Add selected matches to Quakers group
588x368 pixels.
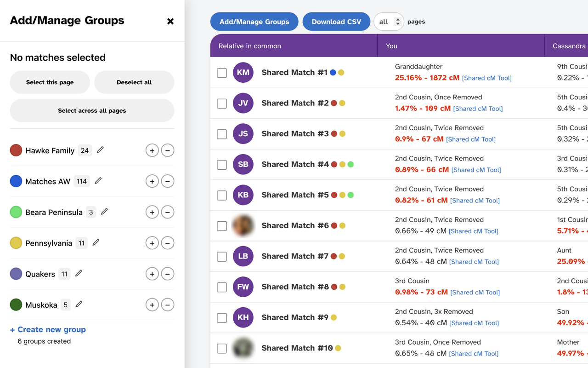coord(152,274)
